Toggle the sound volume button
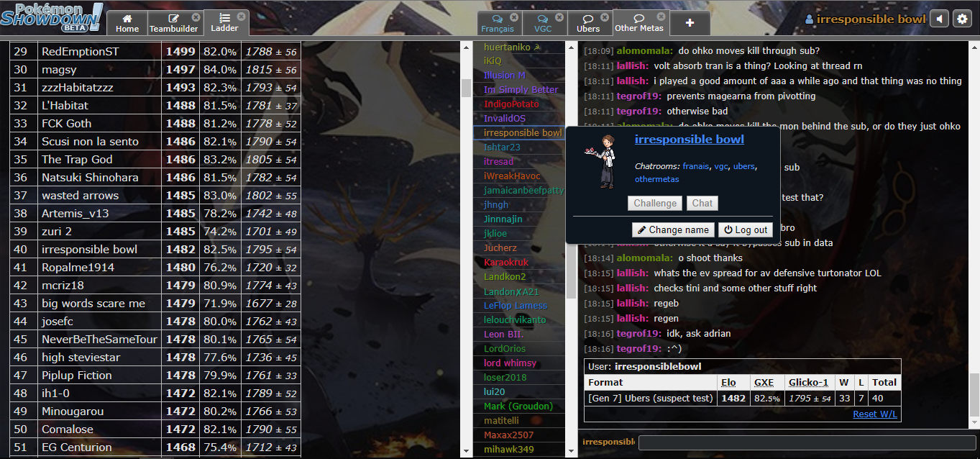 [939, 19]
